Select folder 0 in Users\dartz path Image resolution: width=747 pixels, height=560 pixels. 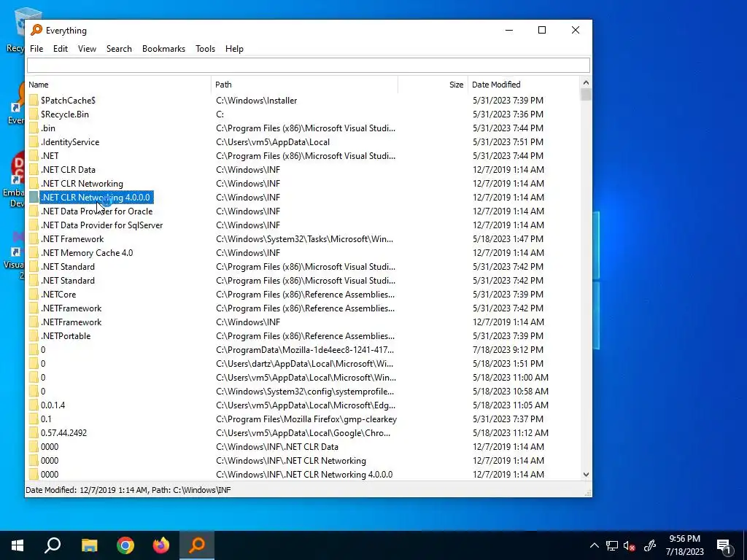(x=43, y=363)
